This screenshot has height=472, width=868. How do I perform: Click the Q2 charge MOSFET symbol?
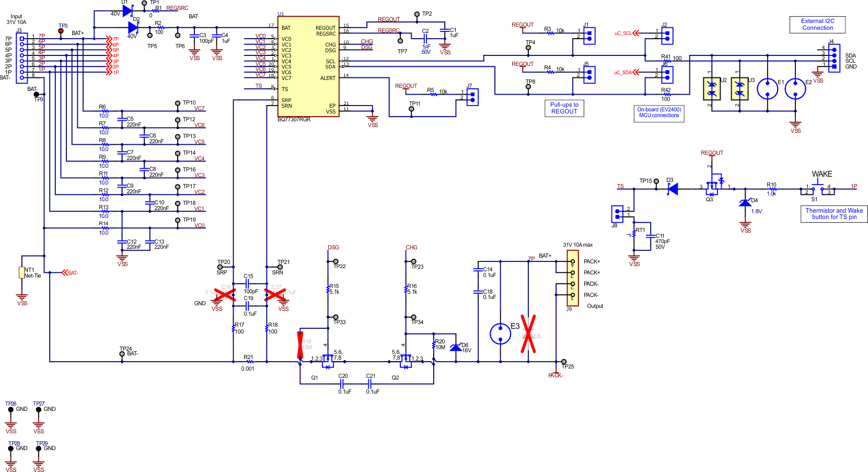(406, 361)
